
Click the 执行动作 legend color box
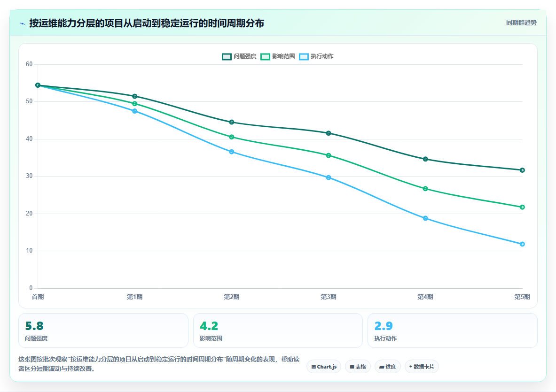click(304, 57)
